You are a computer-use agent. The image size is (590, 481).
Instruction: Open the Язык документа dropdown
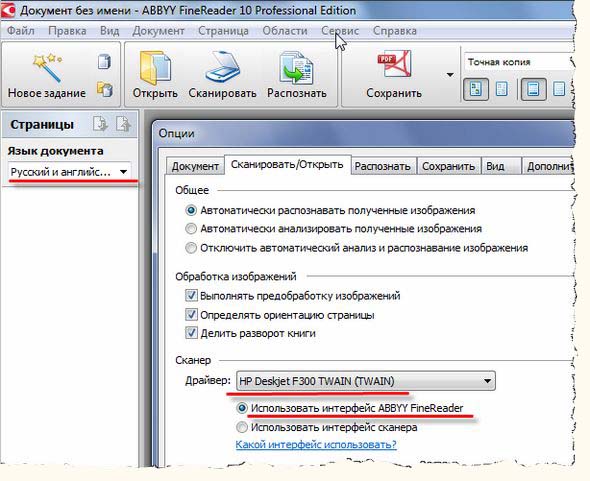click(x=70, y=172)
